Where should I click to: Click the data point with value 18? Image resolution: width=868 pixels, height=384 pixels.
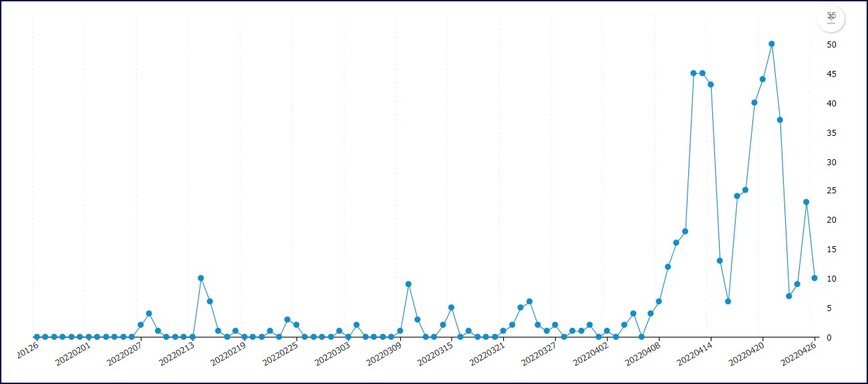pyautogui.click(x=685, y=231)
